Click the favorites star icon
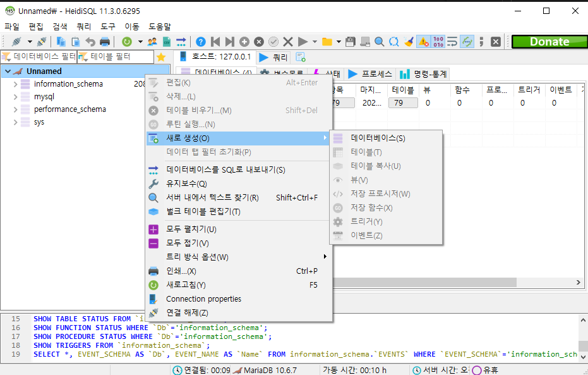588x375 pixels. pos(161,57)
